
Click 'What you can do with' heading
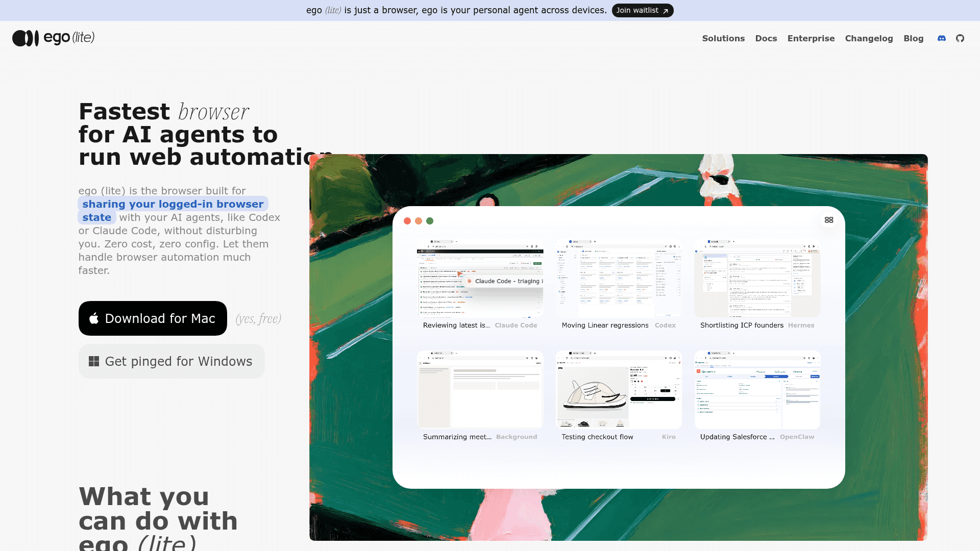(x=158, y=509)
